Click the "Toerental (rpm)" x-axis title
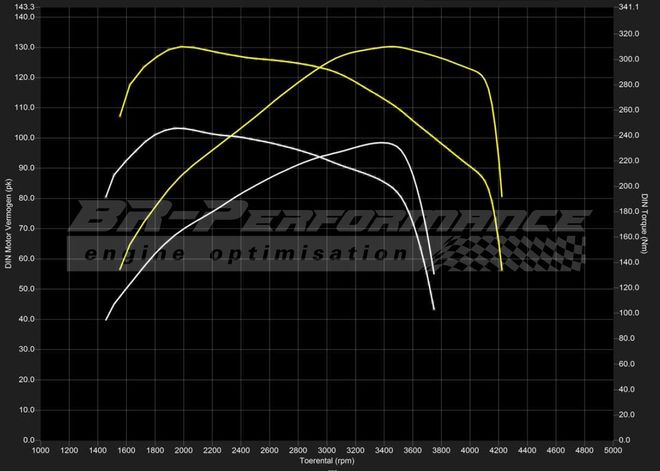This screenshot has height=471, width=660. click(x=328, y=463)
